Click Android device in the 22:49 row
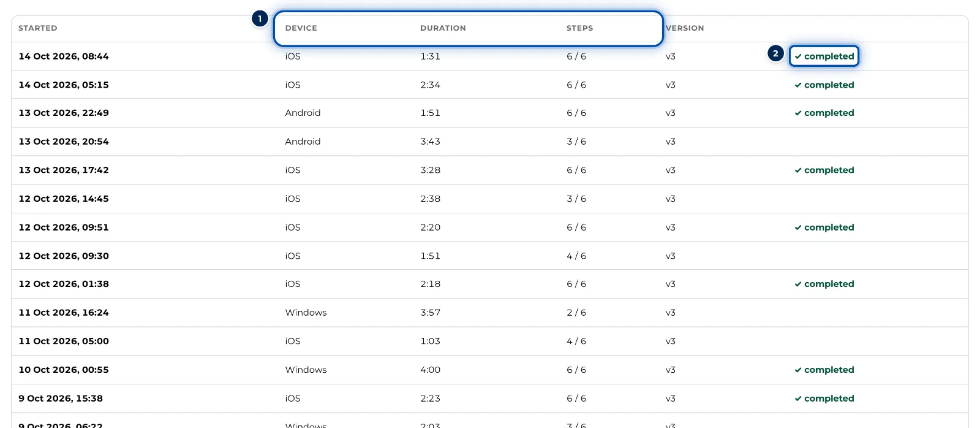 [x=303, y=113]
